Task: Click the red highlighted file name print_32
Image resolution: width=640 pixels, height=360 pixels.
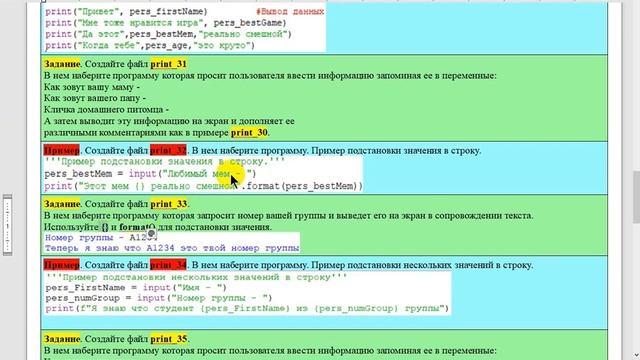Action: click(168, 151)
